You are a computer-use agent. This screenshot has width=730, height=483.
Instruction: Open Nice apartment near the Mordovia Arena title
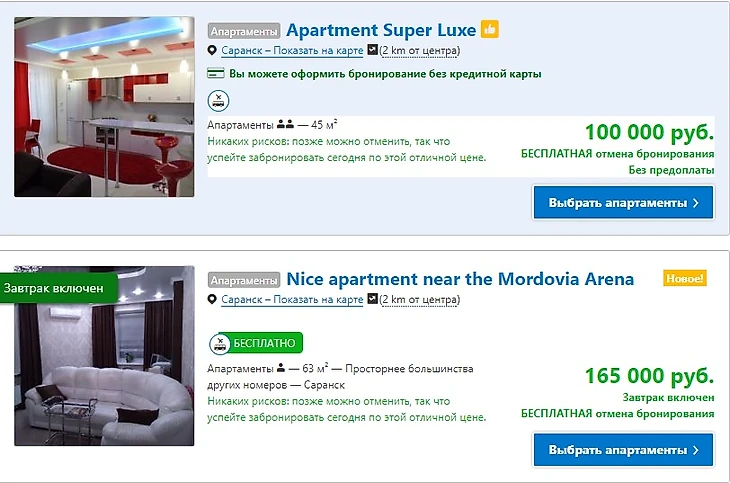click(460, 279)
